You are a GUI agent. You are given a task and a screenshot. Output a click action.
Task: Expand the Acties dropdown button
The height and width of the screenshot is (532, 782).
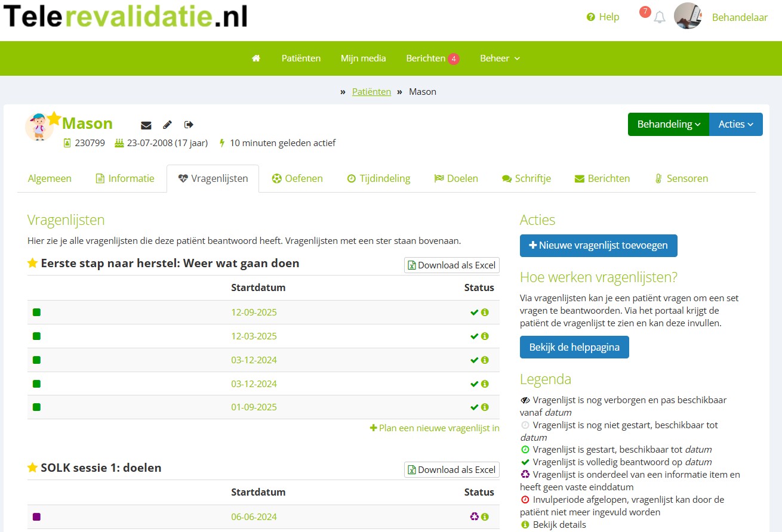tap(735, 125)
